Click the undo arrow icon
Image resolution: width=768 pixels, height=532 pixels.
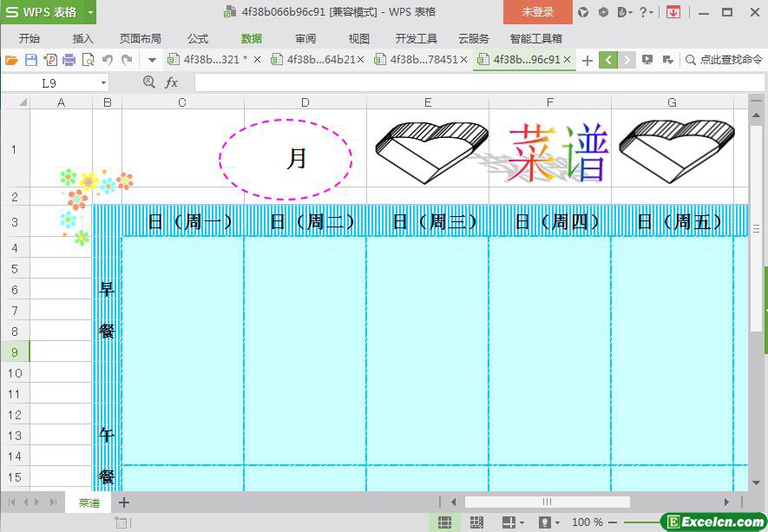click(108, 60)
